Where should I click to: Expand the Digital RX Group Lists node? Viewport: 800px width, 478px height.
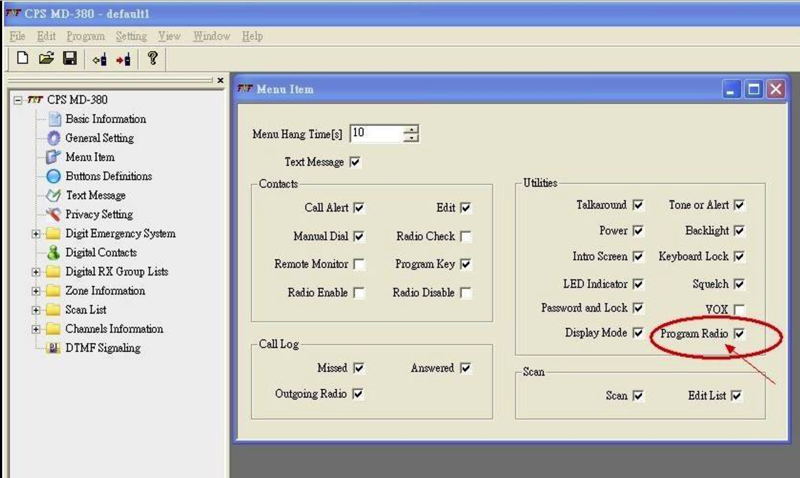point(36,272)
